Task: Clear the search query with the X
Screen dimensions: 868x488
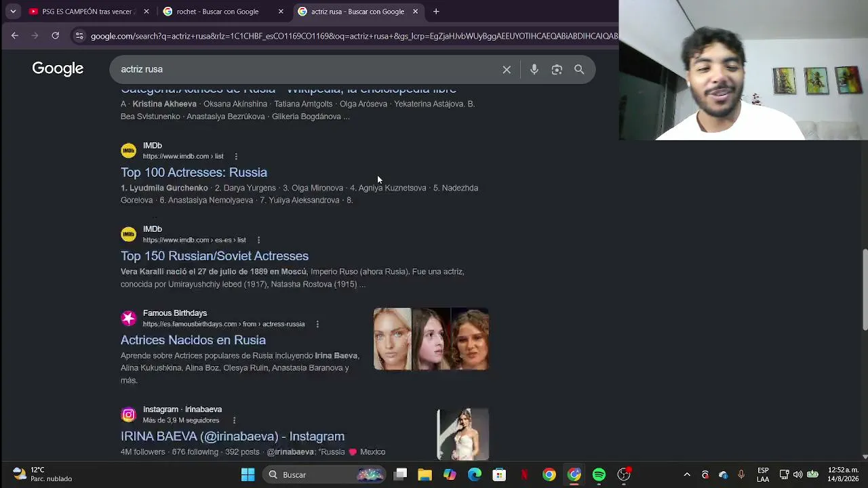Action: [507, 69]
